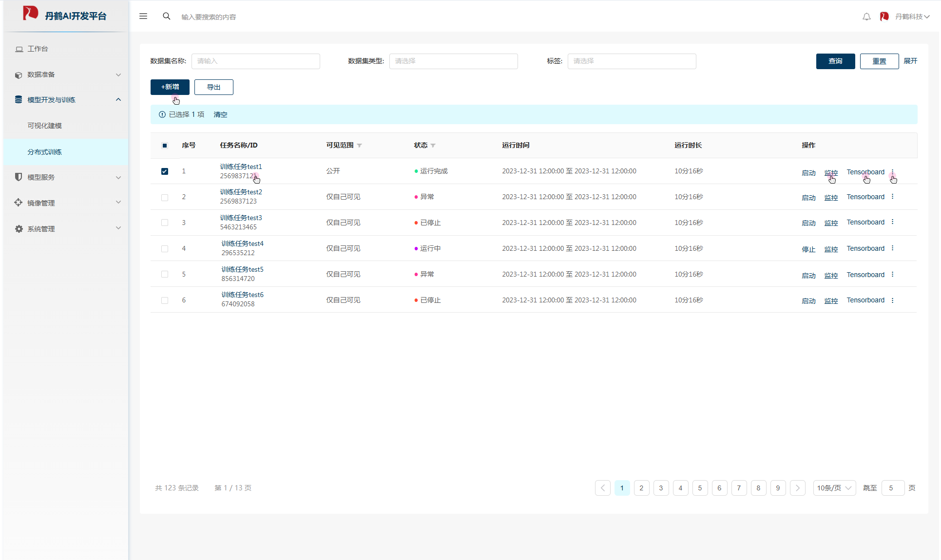
Task: Expand the 数据准备 menu chevron
Action: [118, 75]
